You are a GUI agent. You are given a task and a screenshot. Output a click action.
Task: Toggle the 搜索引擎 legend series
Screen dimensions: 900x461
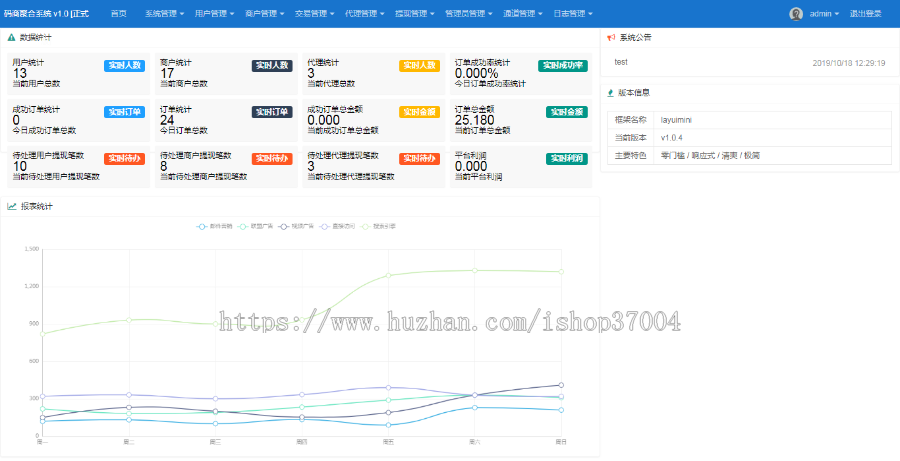click(x=378, y=227)
